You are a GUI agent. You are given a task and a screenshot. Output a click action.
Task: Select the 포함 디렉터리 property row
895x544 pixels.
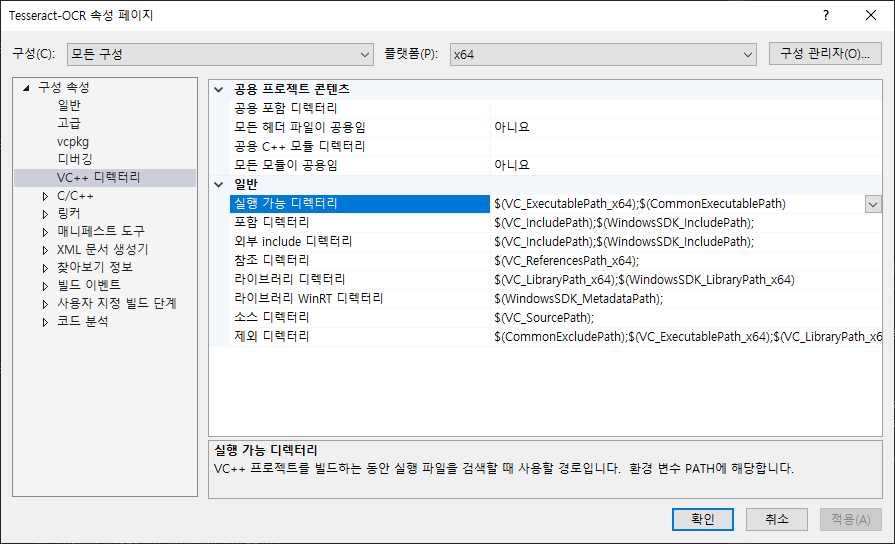click(360, 223)
